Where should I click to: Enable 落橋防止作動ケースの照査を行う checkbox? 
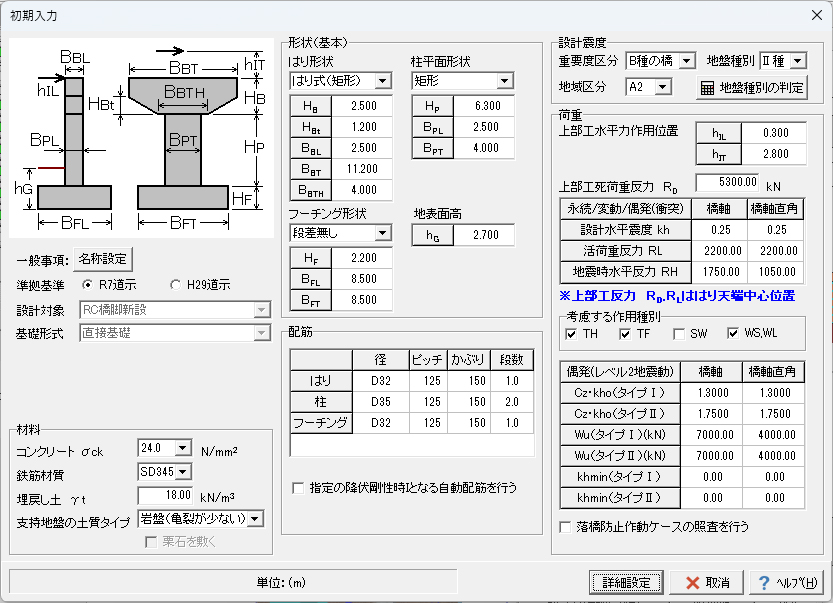(x=566, y=525)
